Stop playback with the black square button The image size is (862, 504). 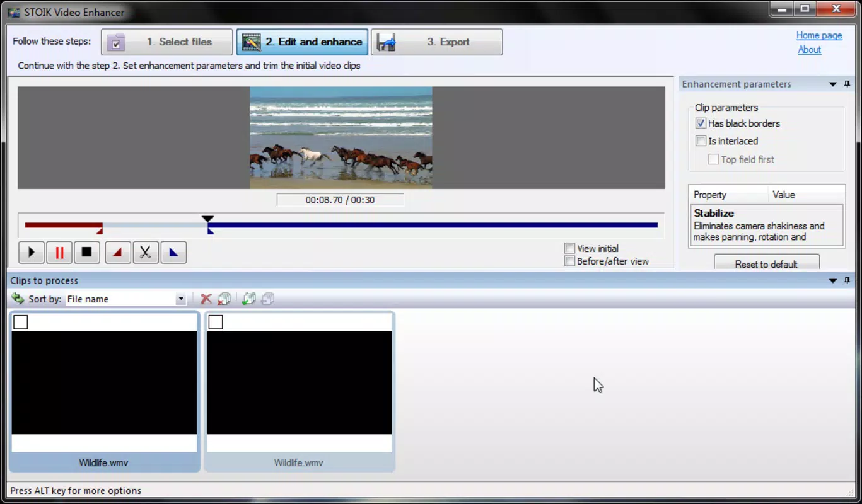[87, 253]
